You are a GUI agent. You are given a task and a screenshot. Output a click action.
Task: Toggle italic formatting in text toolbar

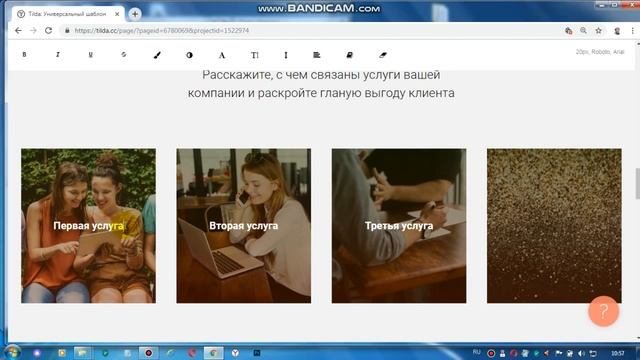[58, 55]
